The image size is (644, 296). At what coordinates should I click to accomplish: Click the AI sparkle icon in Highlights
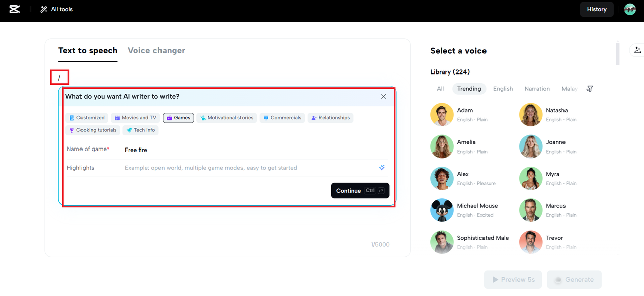[382, 168]
